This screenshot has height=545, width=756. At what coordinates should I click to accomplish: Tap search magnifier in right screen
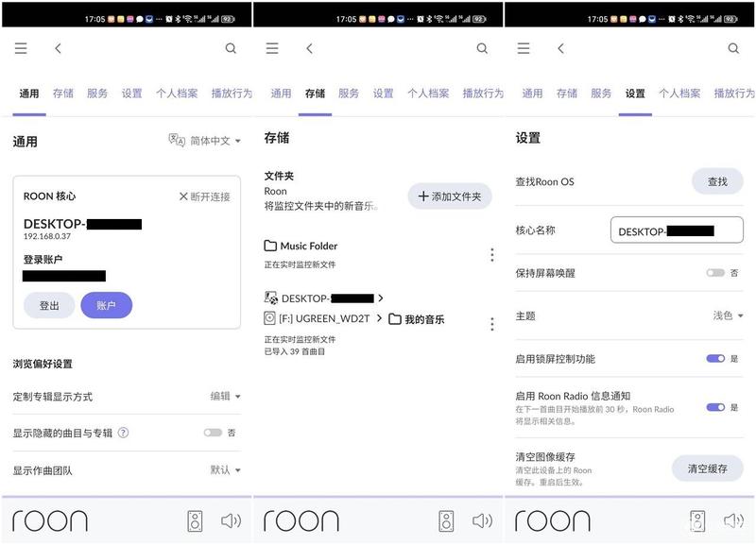tap(733, 48)
